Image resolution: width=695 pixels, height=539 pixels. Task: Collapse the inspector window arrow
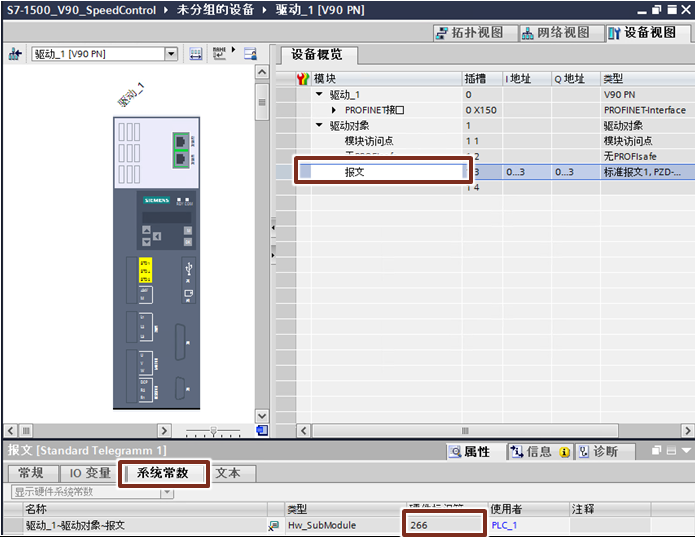click(x=687, y=451)
